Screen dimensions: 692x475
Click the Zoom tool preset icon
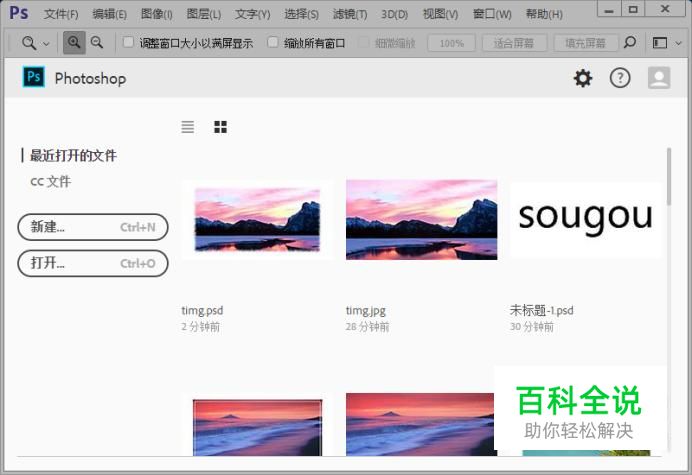click(29, 43)
